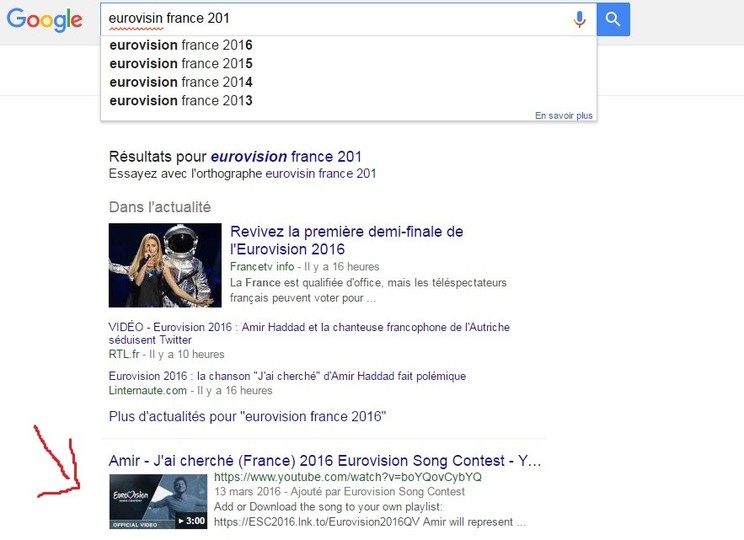Click corrected query eurovision france 201
This screenshot has width=744, height=540.
click(x=286, y=157)
